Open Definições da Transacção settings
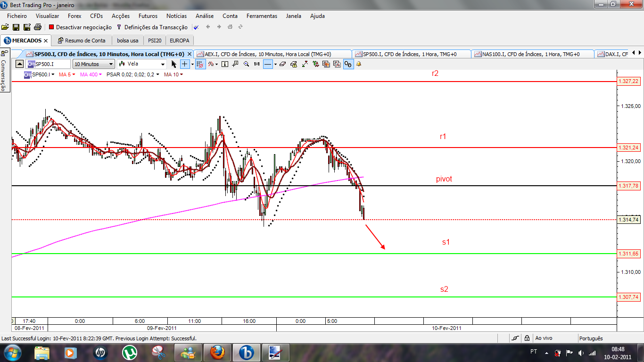Screen dimensions: 644x362 click(152, 27)
